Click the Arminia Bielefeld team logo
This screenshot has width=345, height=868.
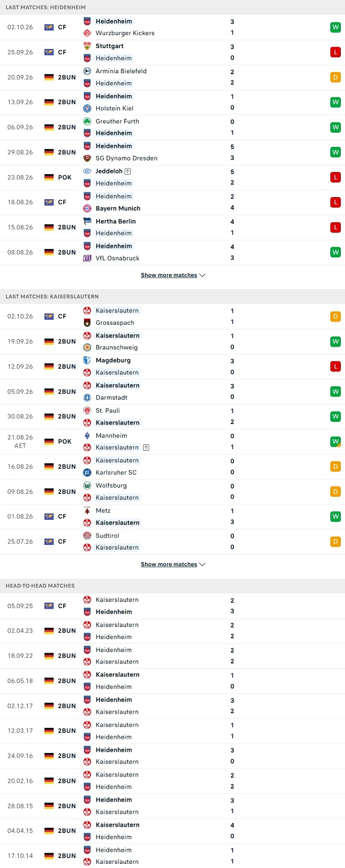pyautogui.click(x=87, y=71)
